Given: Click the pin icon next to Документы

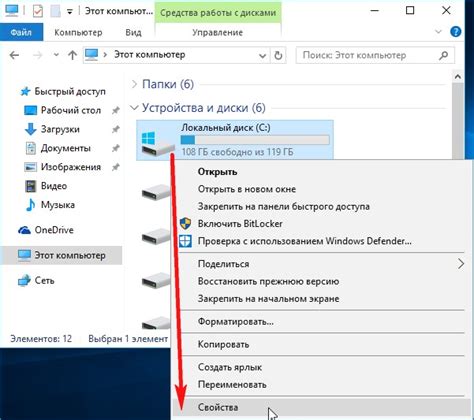Looking at the screenshot, I should pyautogui.click(x=115, y=148).
